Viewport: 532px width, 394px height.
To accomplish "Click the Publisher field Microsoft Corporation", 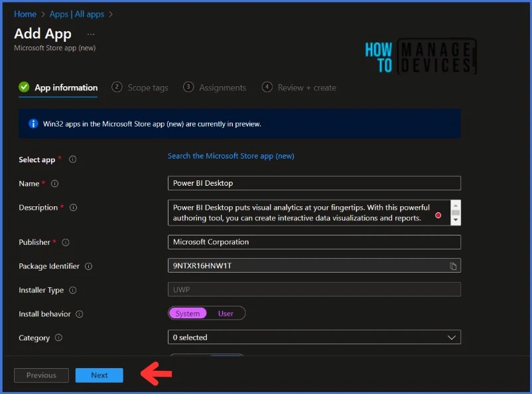I will coord(314,242).
